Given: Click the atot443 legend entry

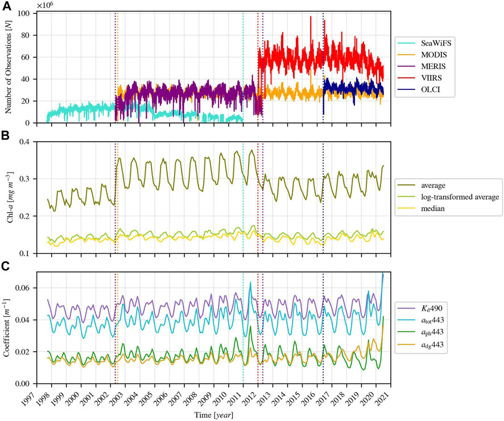Looking at the screenshot, I should coord(432,320).
